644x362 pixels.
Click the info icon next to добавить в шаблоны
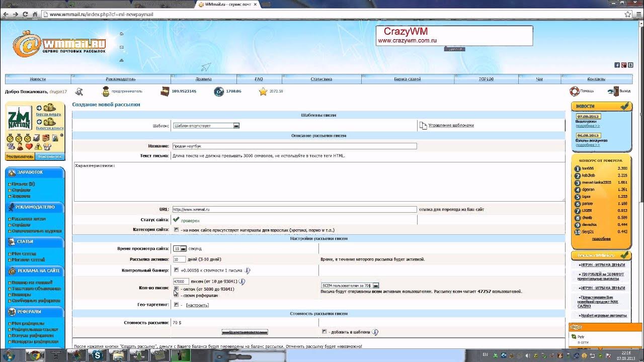pyautogui.click(x=375, y=332)
